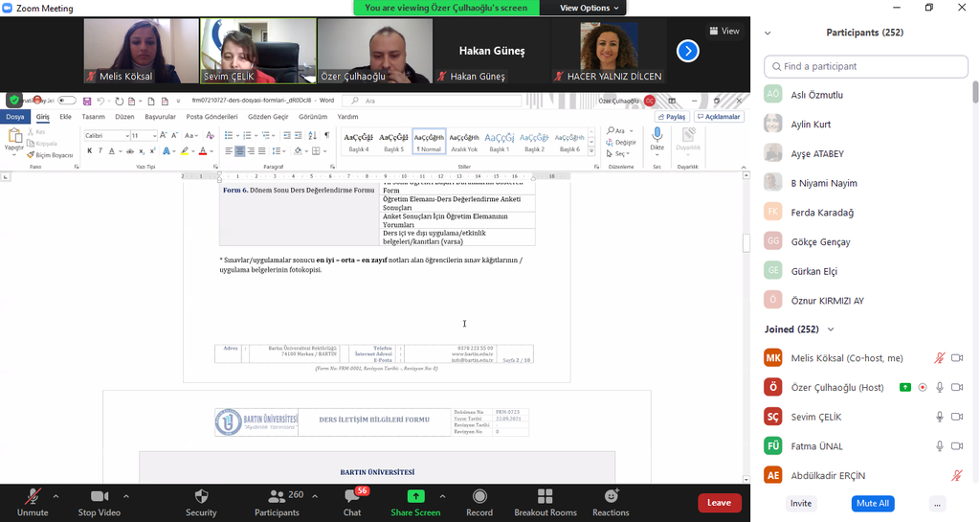Expand share options arrow beside Share Screen
Viewport: 980px width, 522px height.
point(442,496)
